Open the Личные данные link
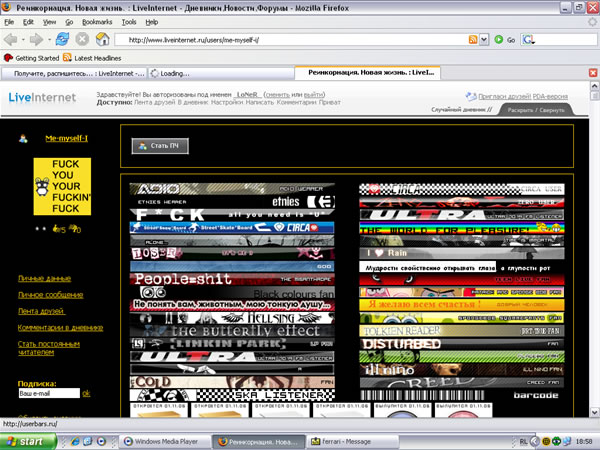The height and width of the screenshot is (450, 600). [45, 278]
